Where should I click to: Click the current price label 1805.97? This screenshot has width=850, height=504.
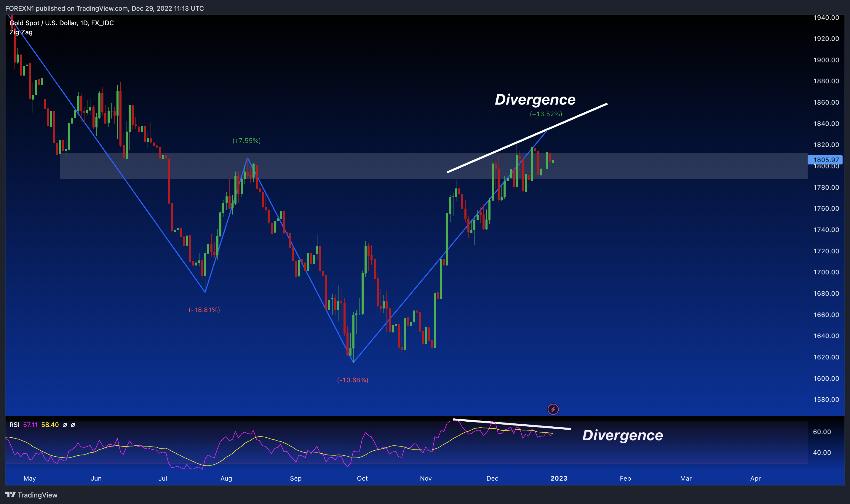point(825,160)
